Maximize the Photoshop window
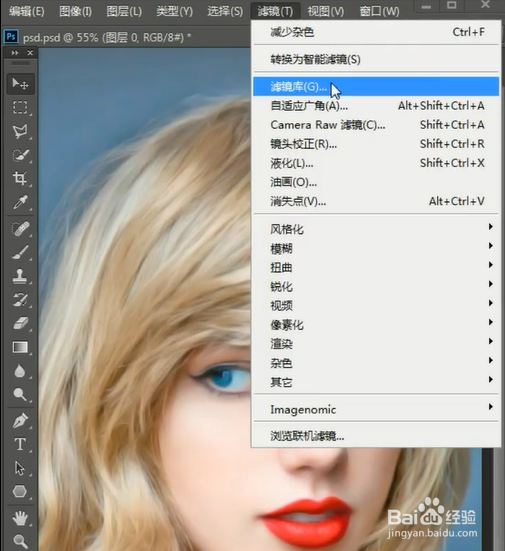The width and height of the screenshot is (505, 551). [x=452, y=5]
